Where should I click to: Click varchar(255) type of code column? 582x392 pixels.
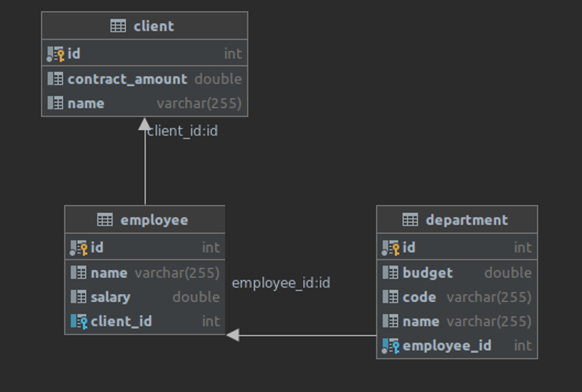click(x=489, y=297)
